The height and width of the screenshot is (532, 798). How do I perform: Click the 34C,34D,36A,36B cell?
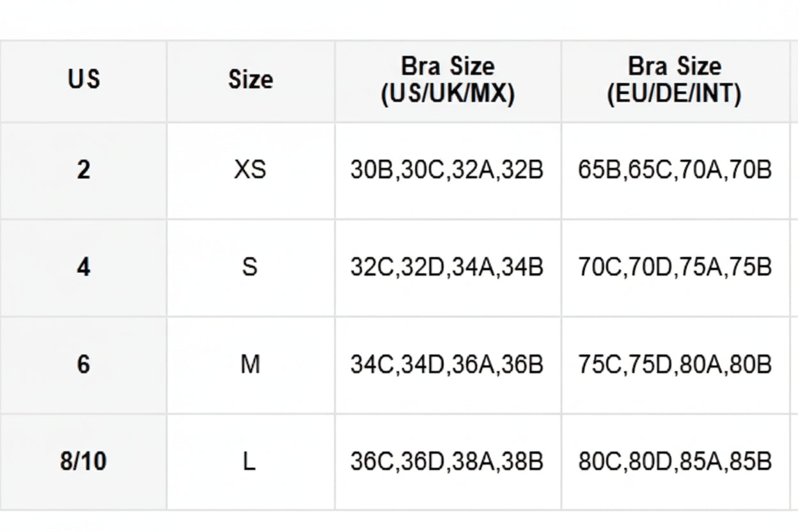coord(447,364)
